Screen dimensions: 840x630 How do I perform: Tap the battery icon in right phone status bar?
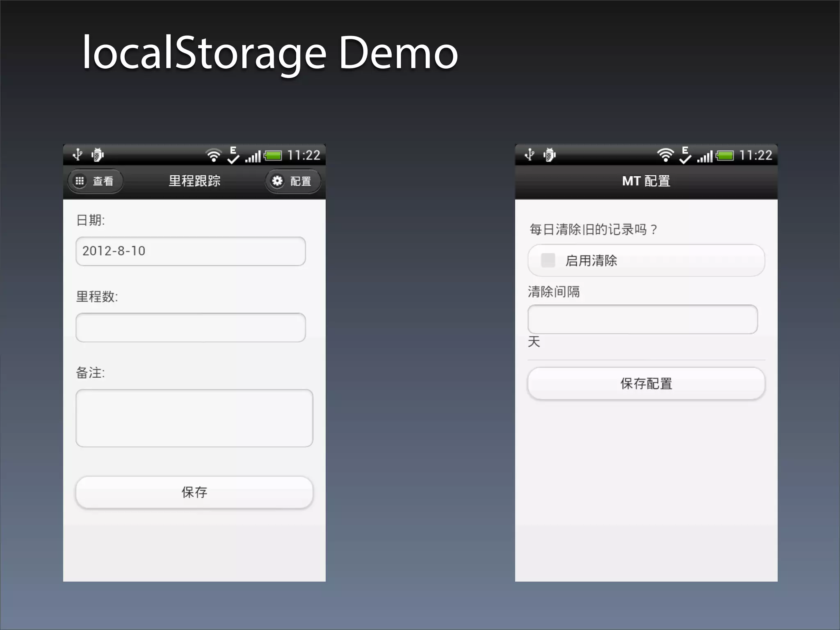pos(725,156)
